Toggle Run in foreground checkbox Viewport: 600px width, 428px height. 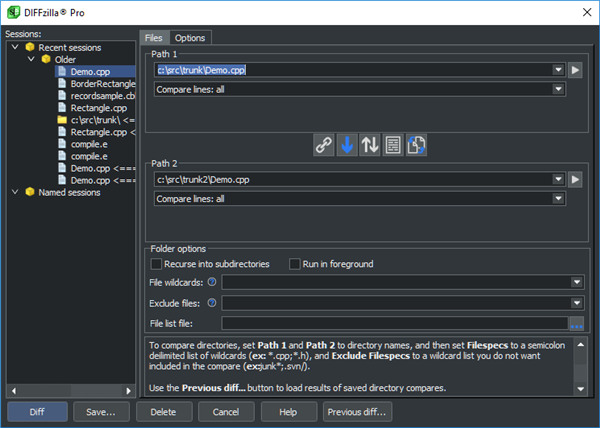pos(295,264)
